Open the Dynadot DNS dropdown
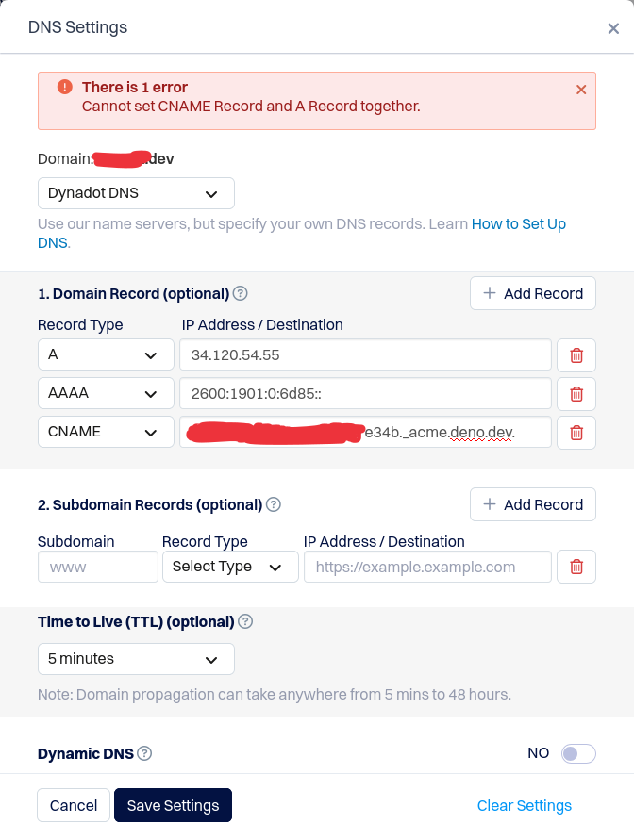The height and width of the screenshot is (840, 634). [136, 193]
